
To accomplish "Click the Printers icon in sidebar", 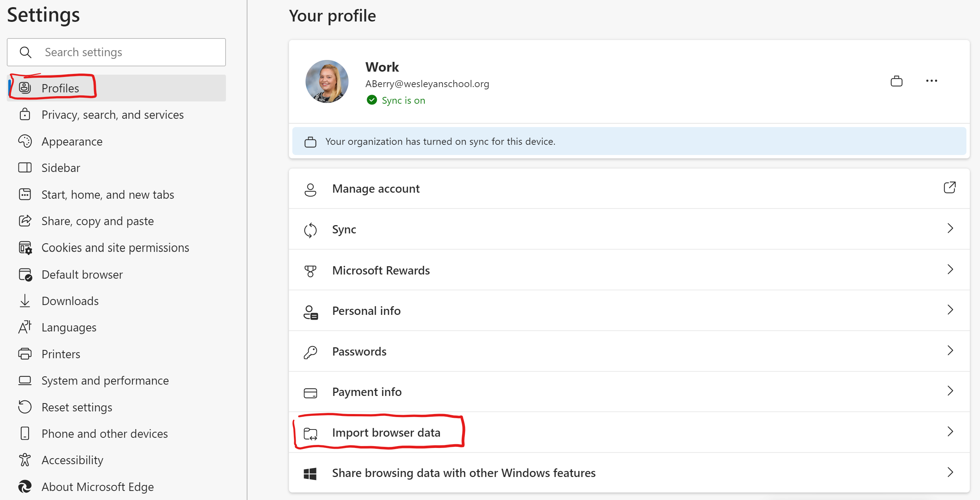I will [x=25, y=354].
